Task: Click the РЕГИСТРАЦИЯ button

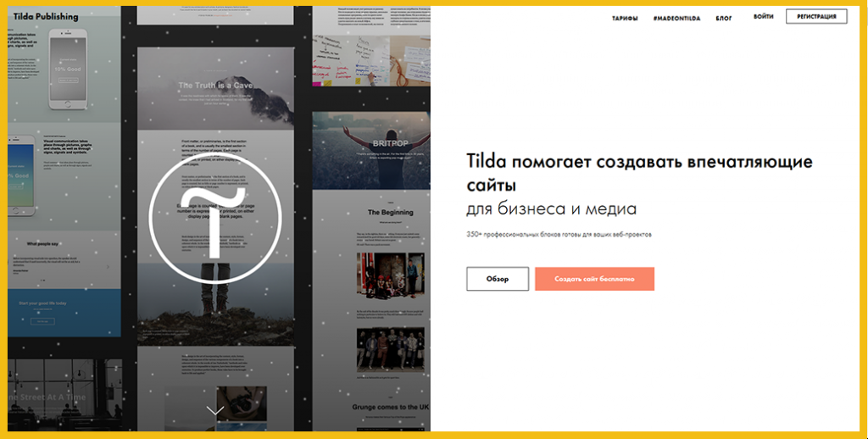Action: pos(816,17)
